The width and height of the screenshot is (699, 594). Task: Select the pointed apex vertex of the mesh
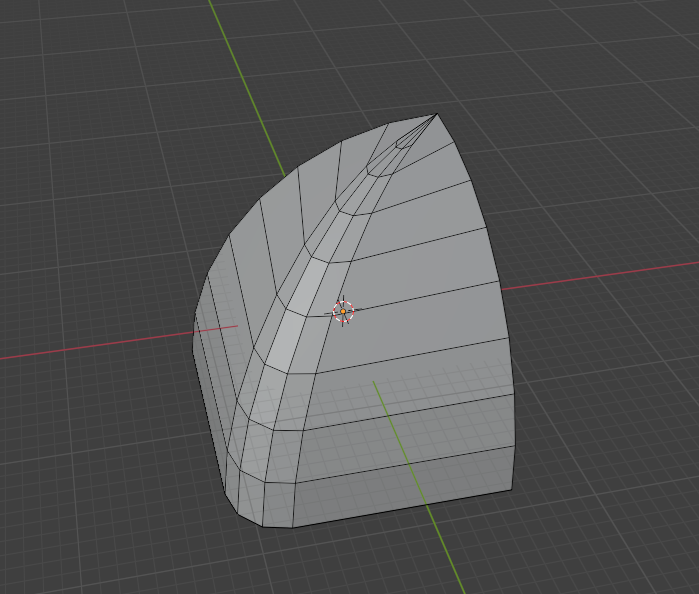436,115
